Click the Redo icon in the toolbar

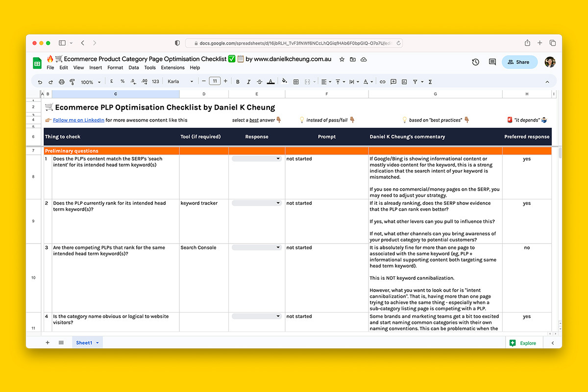[x=50, y=82]
